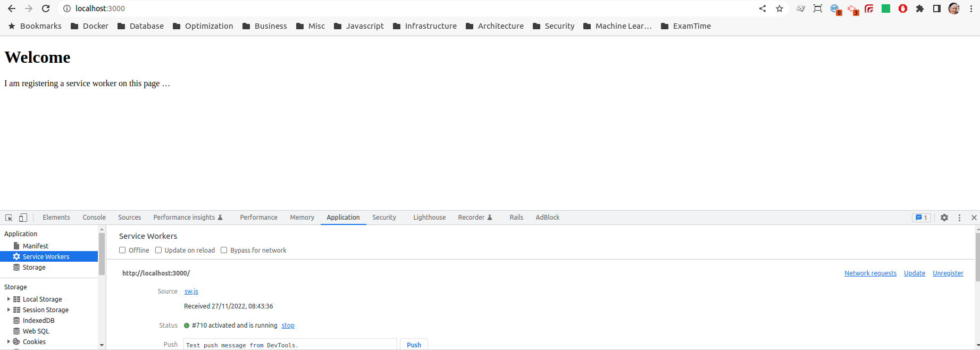Bookmark this page with the star icon
This screenshot has width=980, height=350.
pos(780,9)
